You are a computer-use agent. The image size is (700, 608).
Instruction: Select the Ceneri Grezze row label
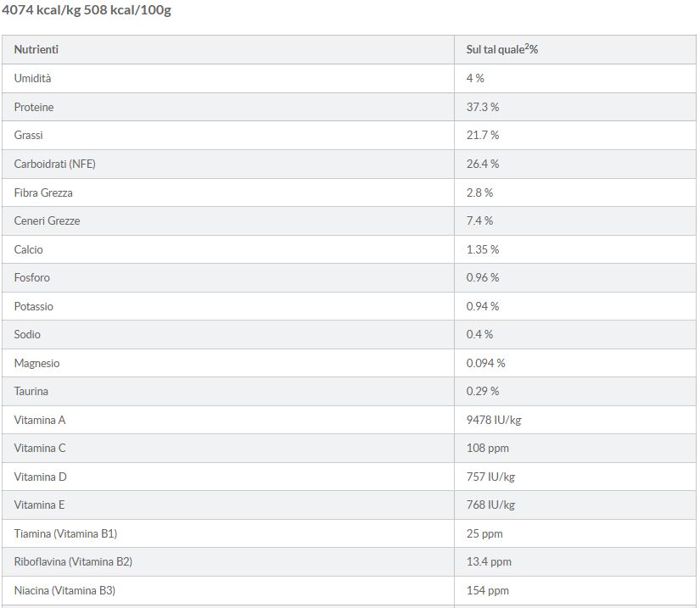(x=48, y=220)
